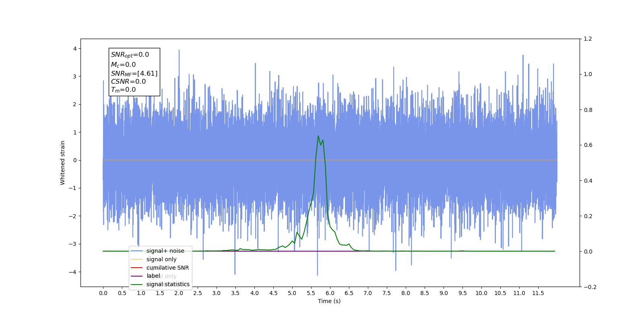Click the x-axis tick label 11.5

click(538, 293)
